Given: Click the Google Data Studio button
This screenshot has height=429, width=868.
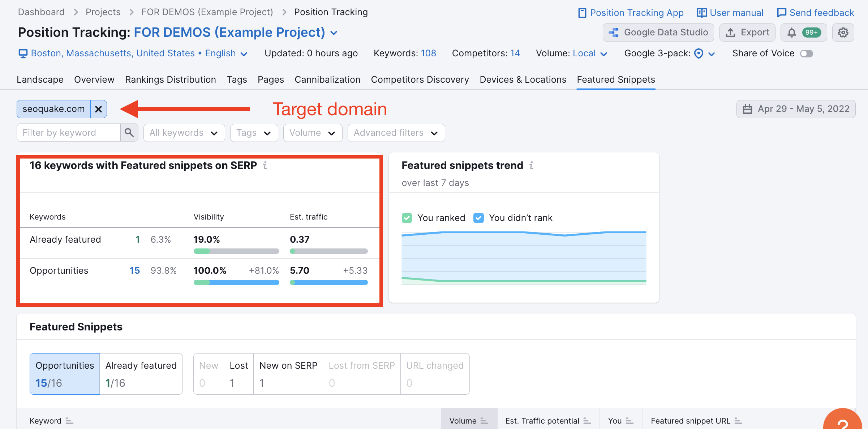Looking at the screenshot, I should click(658, 32).
